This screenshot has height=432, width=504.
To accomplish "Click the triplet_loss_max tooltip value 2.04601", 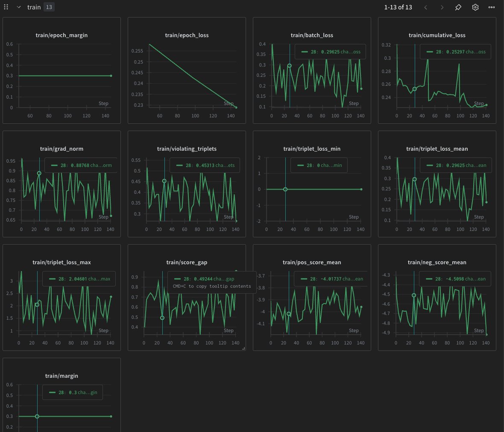I will [x=78, y=279].
